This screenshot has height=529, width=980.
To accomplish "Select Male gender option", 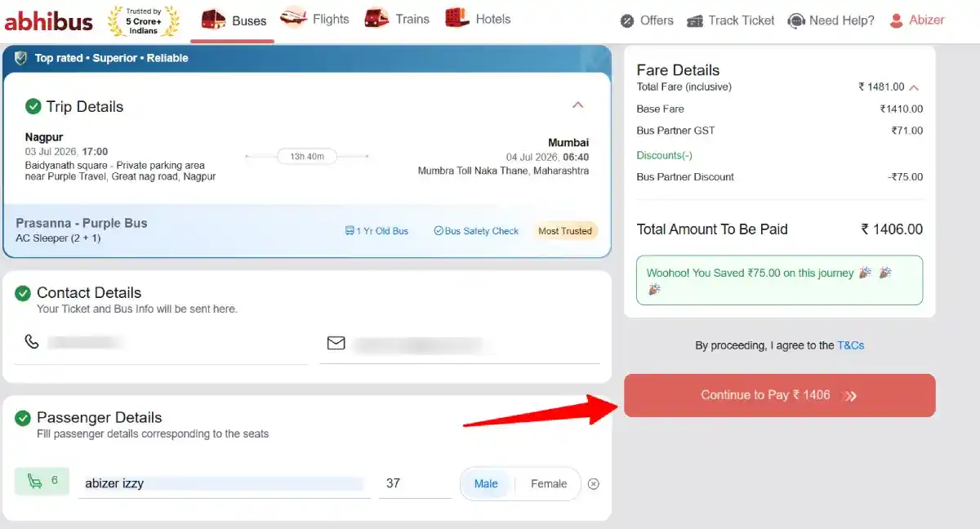I will pos(486,484).
